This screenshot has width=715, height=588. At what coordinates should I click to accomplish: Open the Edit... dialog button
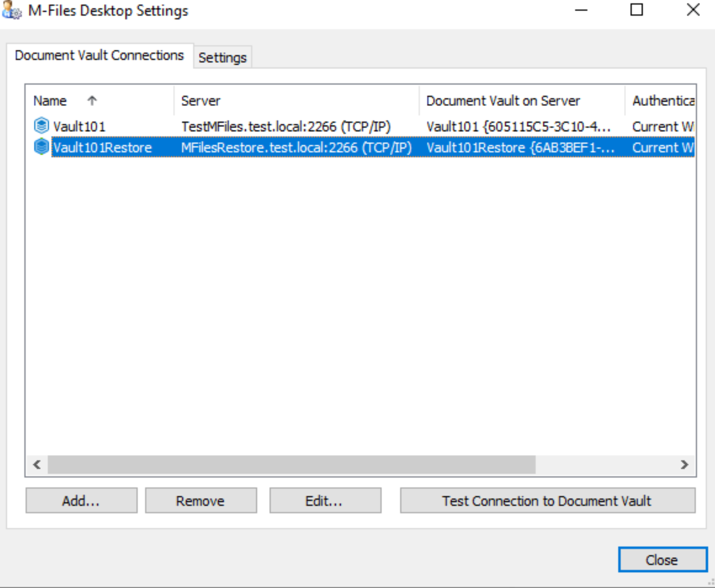click(x=325, y=500)
